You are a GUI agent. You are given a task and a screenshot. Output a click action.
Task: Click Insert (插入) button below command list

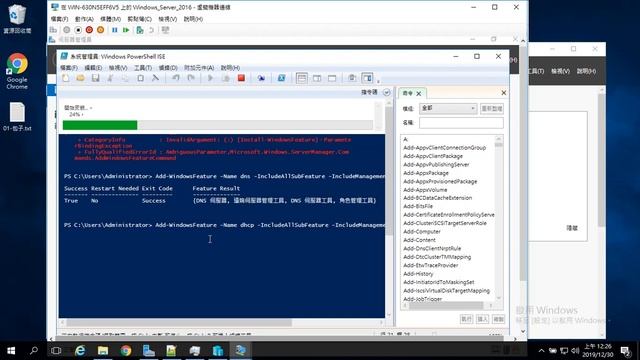point(482,319)
